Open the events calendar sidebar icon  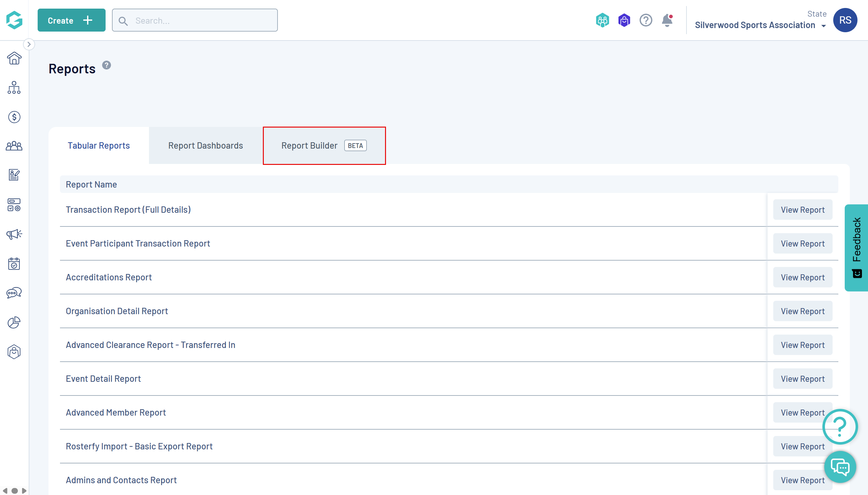[x=14, y=263]
